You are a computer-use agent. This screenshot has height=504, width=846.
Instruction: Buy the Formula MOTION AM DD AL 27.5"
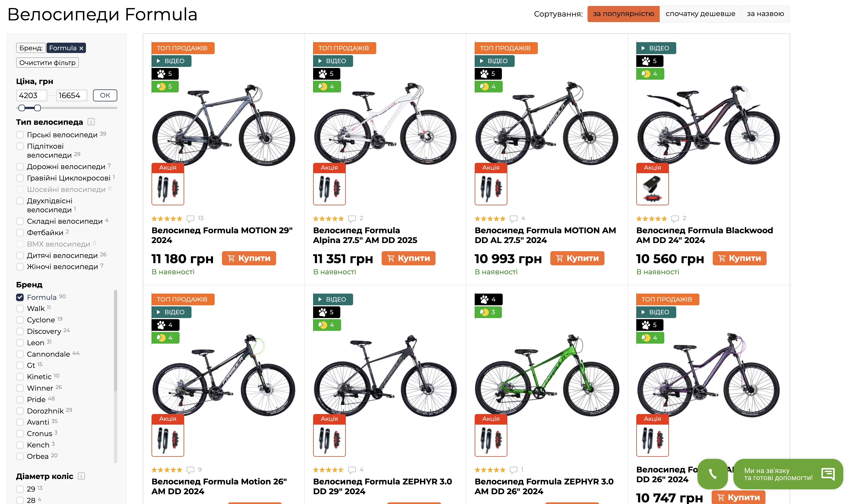tap(577, 258)
